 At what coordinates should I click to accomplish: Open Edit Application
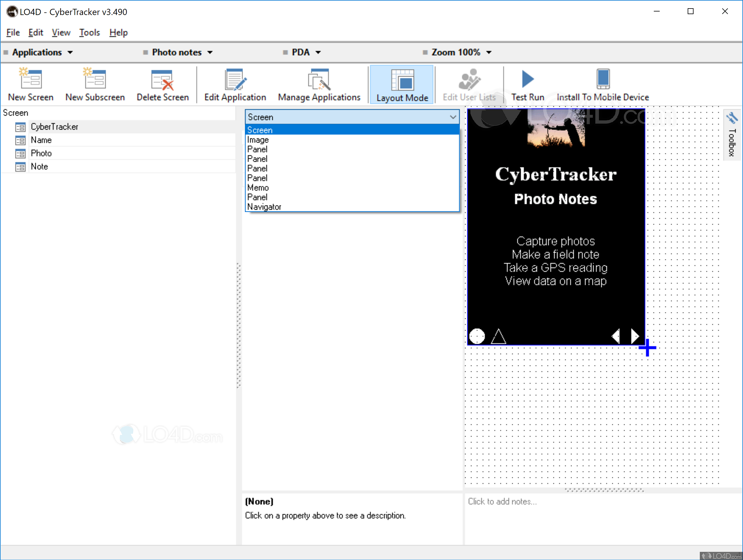[x=235, y=84]
